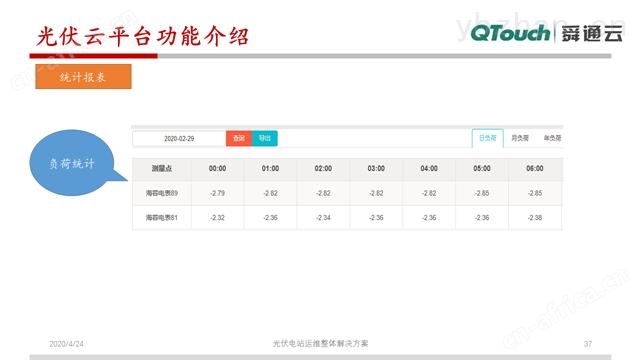The height and width of the screenshot is (360, 640).
Task: Click the 测量点 column header
Action: coord(162,169)
